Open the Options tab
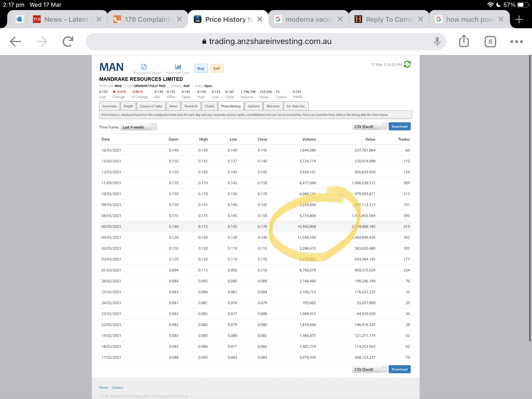The height and width of the screenshot is (399, 532). (x=254, y=106)
